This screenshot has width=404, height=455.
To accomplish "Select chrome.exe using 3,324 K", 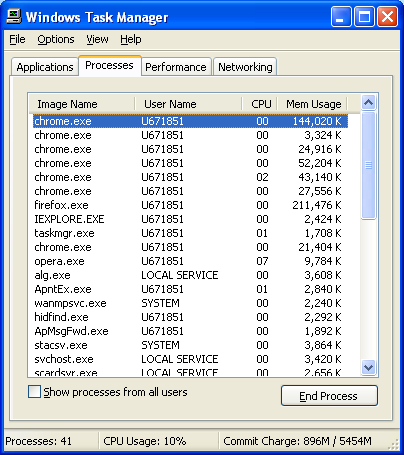I will [x=190, y=135].
